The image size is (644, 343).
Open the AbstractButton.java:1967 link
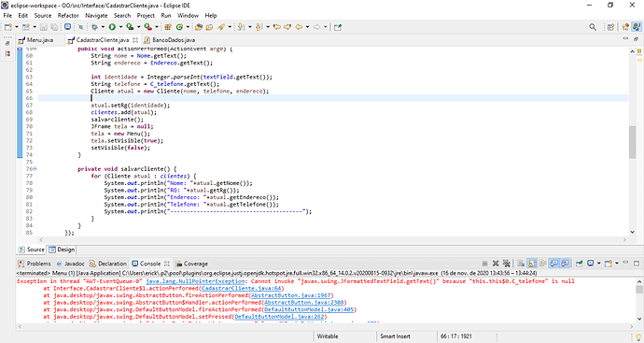pyautogui.click(x=291, y=295)
